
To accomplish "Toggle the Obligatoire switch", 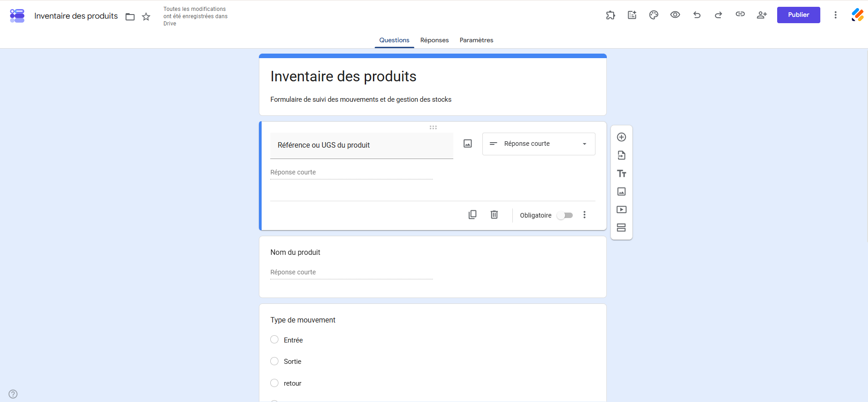I will 565,215.
